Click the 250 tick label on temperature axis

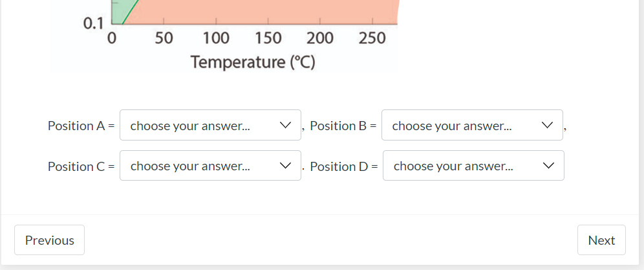(x=372, y=39)
